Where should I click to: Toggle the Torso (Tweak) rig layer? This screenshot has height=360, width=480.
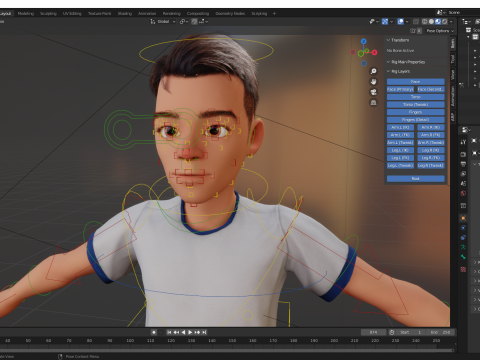point(416,105)
